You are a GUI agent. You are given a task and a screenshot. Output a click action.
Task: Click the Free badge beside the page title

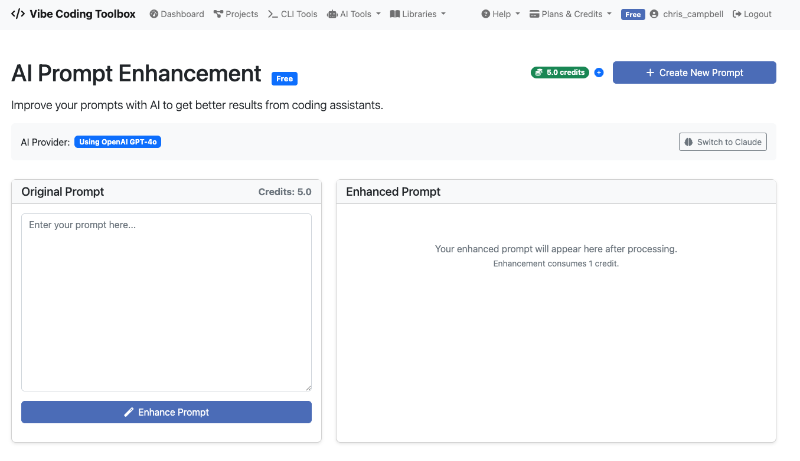(285, 78)
